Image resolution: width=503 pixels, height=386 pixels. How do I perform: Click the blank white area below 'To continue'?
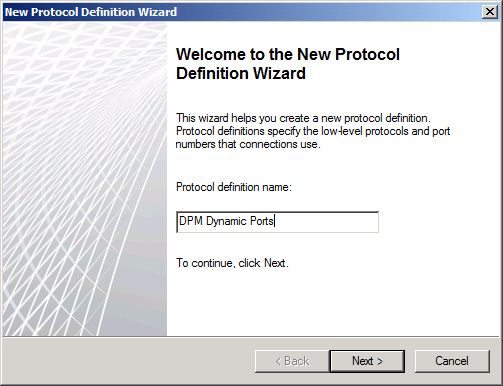332,302
